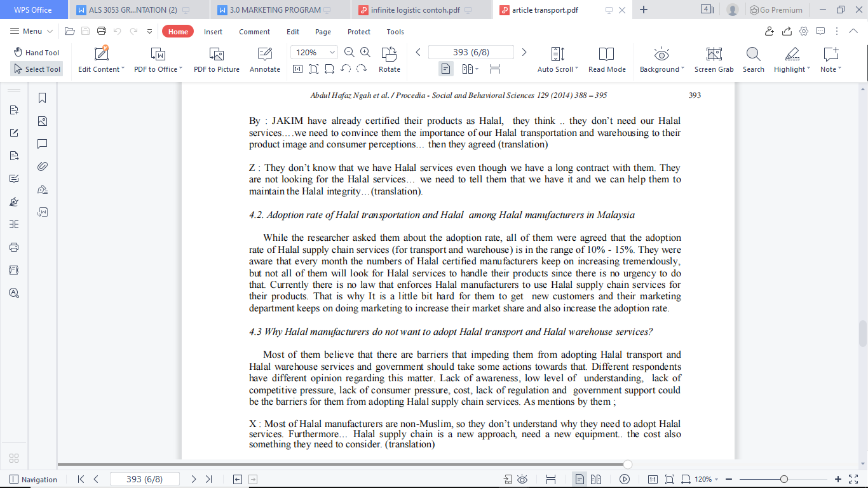Switch to 3.0 MARKETING PROGRAM tab
868x488 pixels.
280,10
